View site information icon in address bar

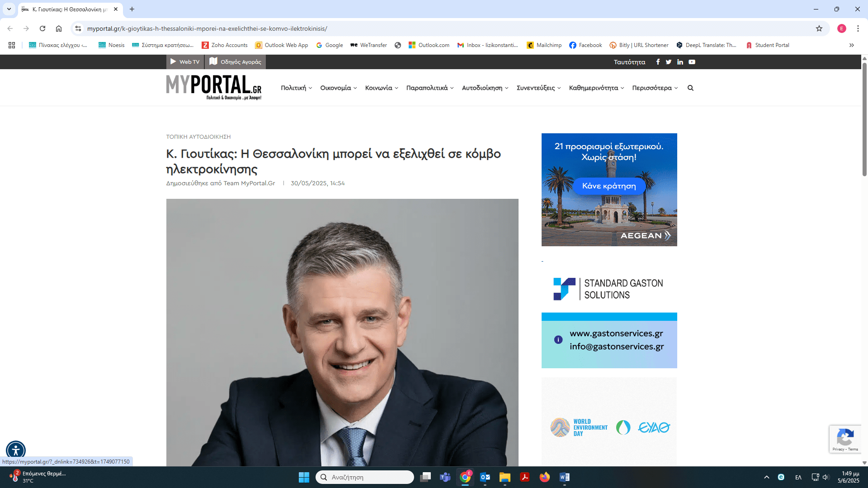point(78,28)
